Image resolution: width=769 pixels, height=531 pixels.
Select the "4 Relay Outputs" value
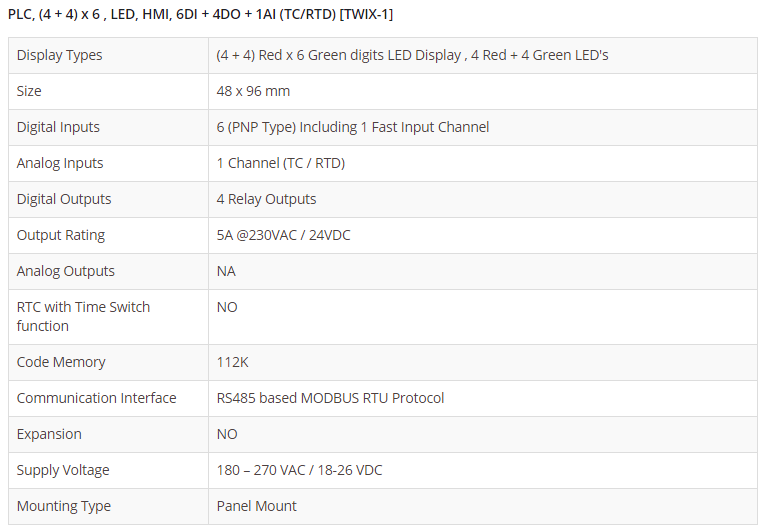(266, 199)
